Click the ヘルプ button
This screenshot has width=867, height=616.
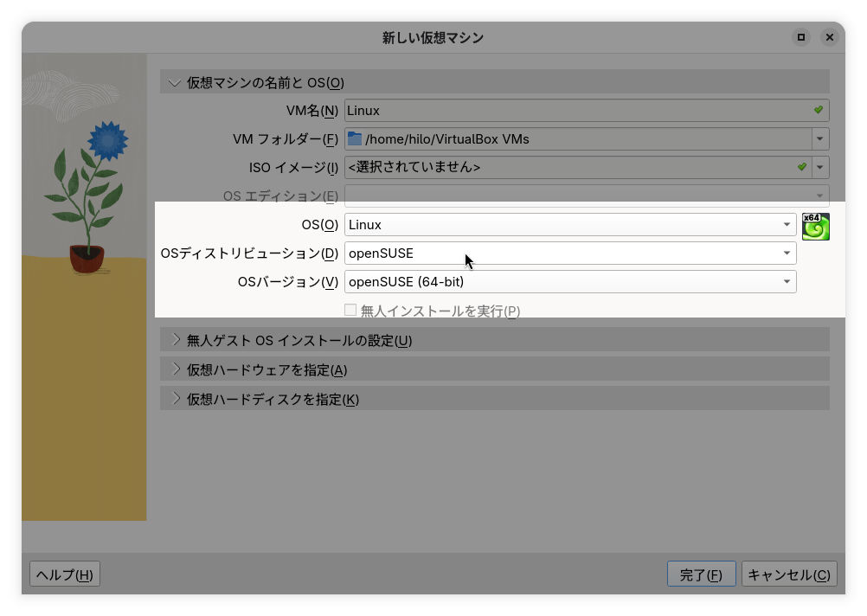[65, 574]
